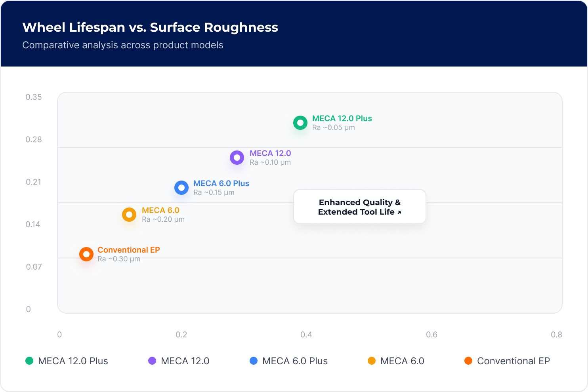Click the purple MECA 12.0 data point marker
The height and width of the screenshot is (392, 588).
point(237,158)
